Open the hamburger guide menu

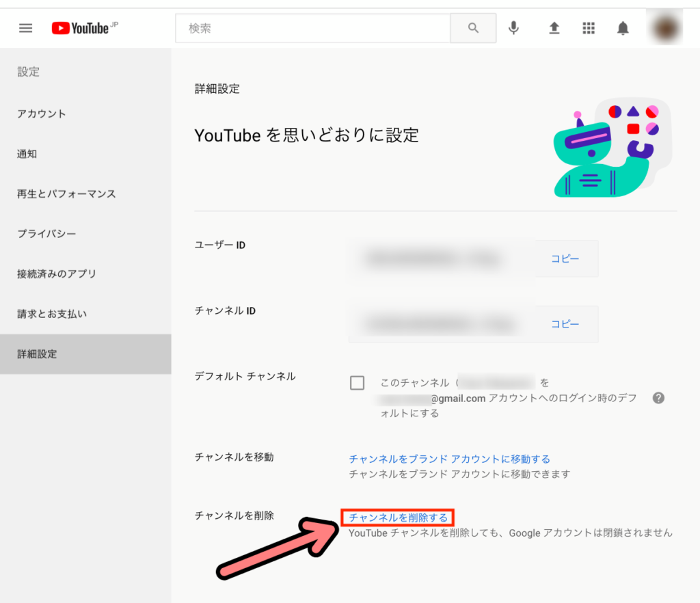[x=25, y=28]
